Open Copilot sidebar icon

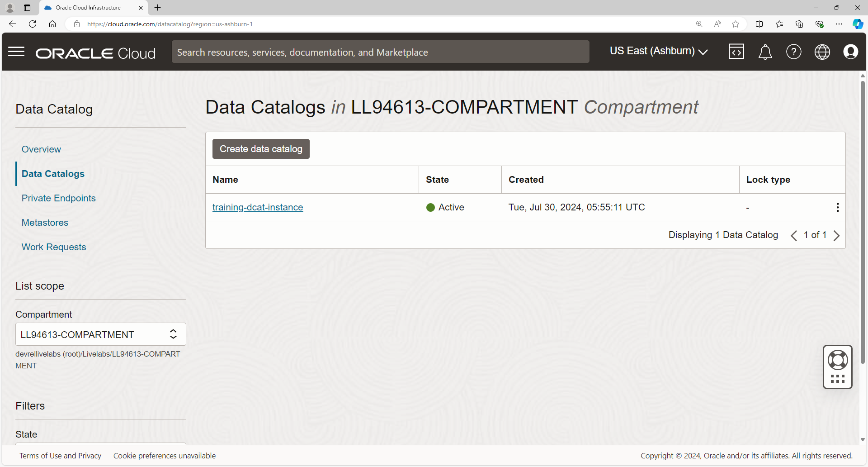pyautogui.click(x=858, y=24)
